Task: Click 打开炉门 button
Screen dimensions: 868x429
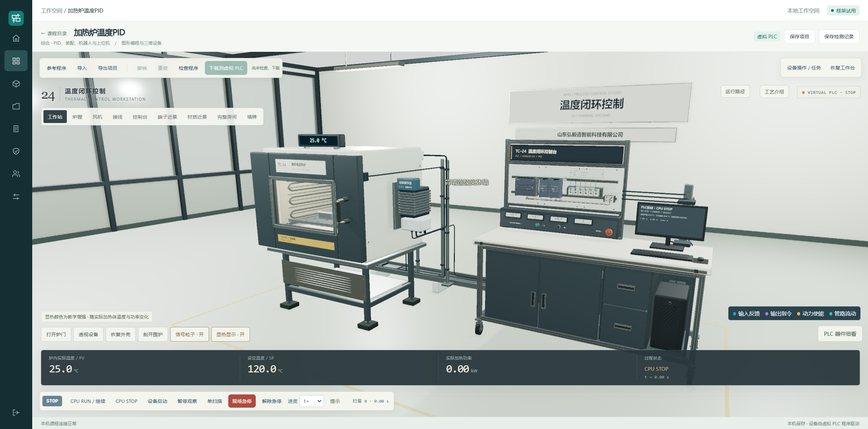Action: (56, 334)
